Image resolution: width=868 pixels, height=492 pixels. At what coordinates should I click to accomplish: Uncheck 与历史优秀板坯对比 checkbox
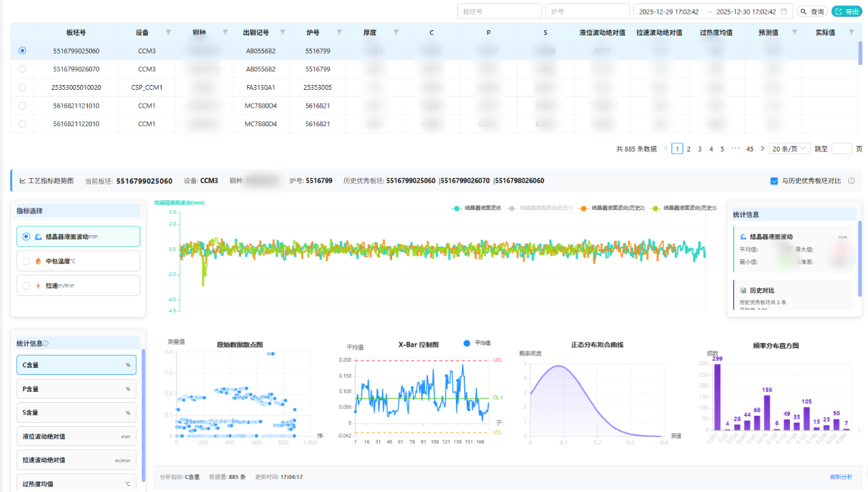pyautogui.click(x=774, y=181)
